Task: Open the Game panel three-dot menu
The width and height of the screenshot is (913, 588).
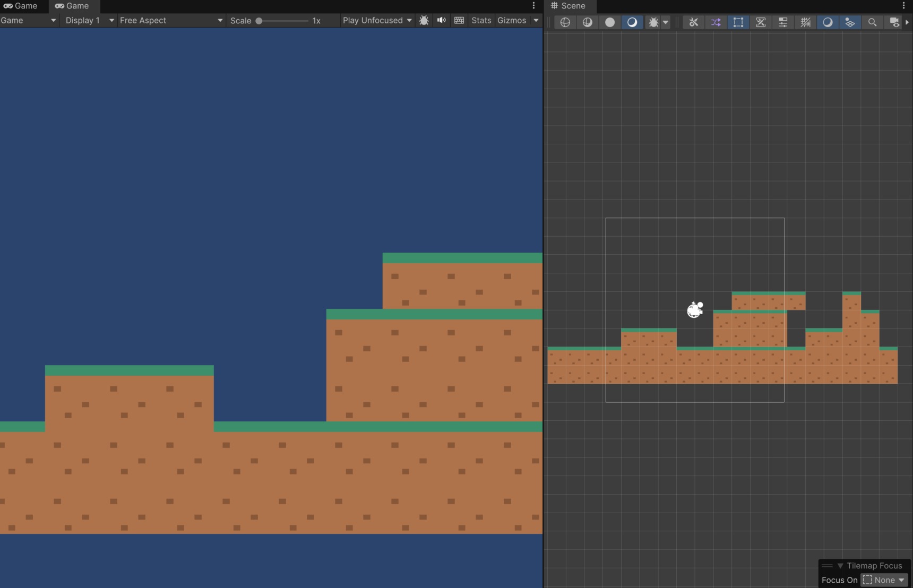Action: [x=533, y=6]
